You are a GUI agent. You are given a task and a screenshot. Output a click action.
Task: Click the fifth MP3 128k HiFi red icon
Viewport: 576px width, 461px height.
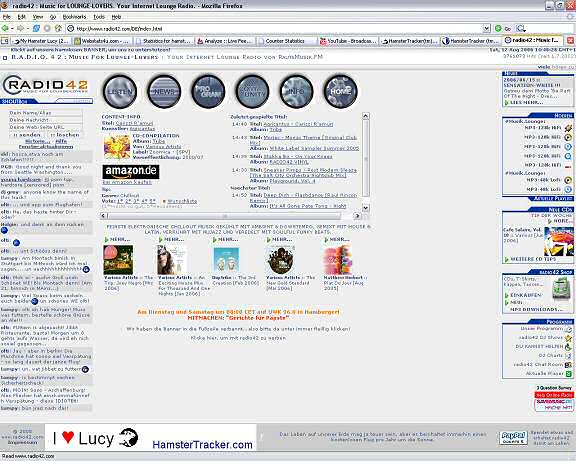(568, 166)
